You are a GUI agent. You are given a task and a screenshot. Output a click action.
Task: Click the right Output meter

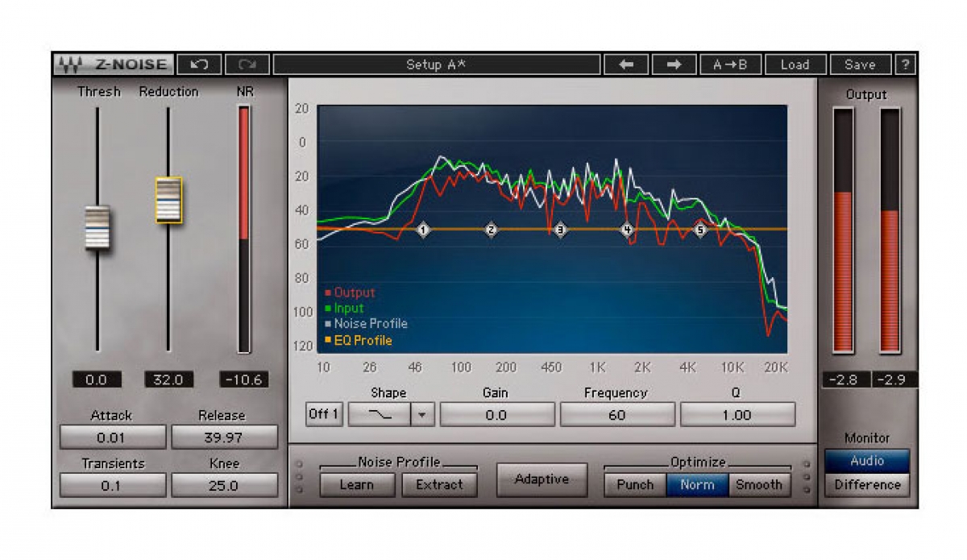[x=890, y=230]
